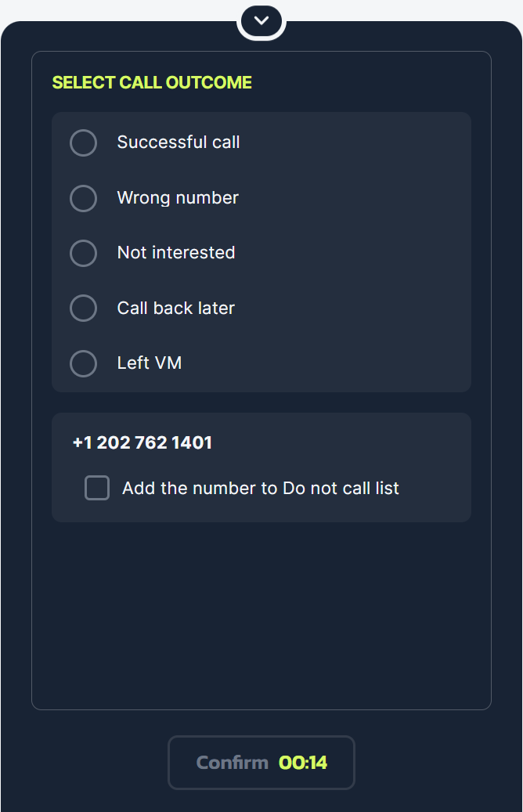Mark the call as Wrong number
The height and width of the screenshot is (812, 523).
(83, 198)
